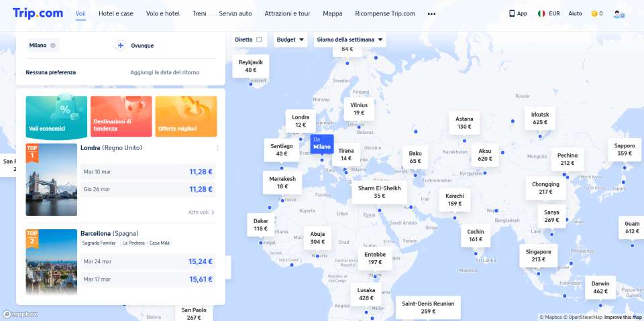Select the Voli economici card
The width and height of the screenshot is (644, 321).
tap(56, 116)
